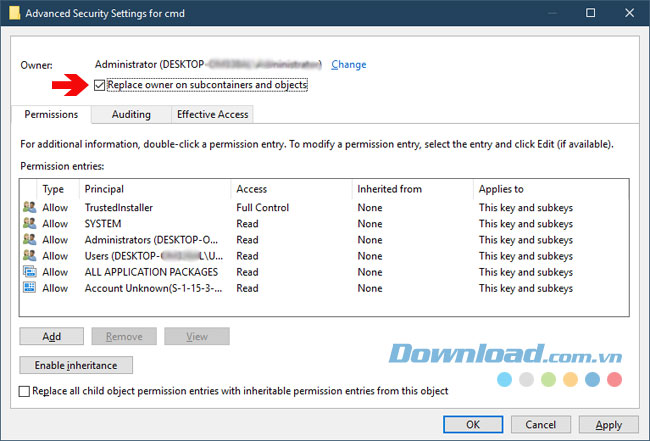Image resolution: width=650 pixels, height=441 pixels.
Task: Click the folder icon in title bar
Action: pos(15,13)
